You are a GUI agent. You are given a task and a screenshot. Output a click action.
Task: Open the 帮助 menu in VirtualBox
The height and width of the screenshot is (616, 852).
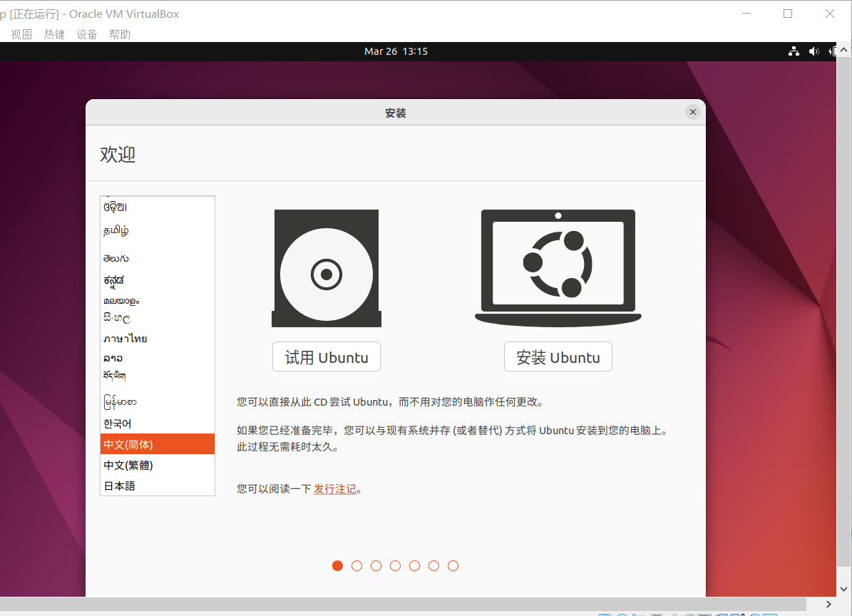click(120, 34)
